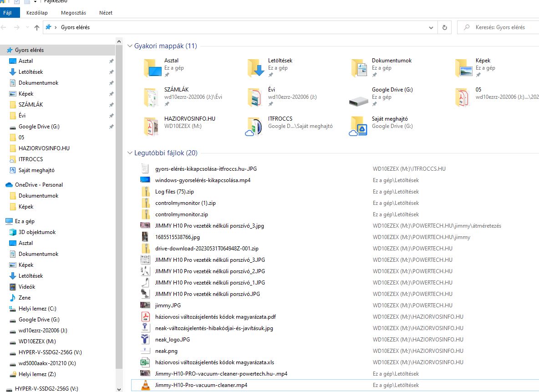Screen dimensions: 539x392
Task: Open the Log files (75).zip archive
Action: pyautogui.click(x=174, y=192)
